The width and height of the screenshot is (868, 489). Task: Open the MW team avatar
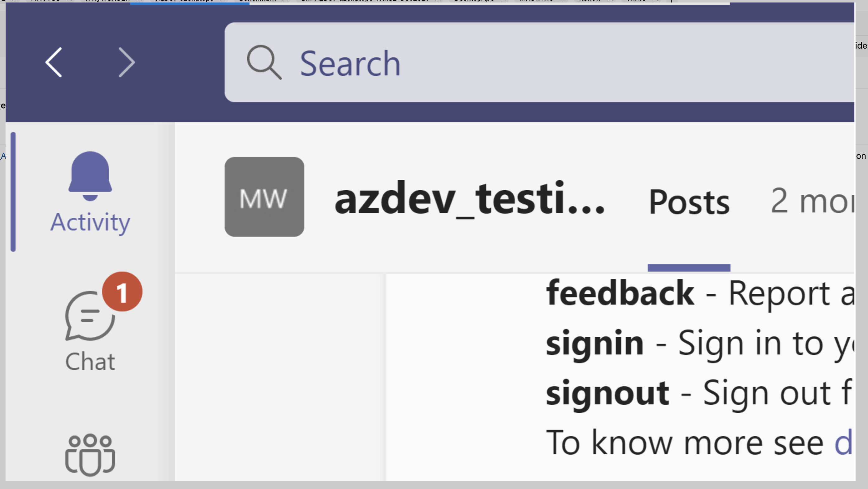pyautogui.click(x=264, y=197)
